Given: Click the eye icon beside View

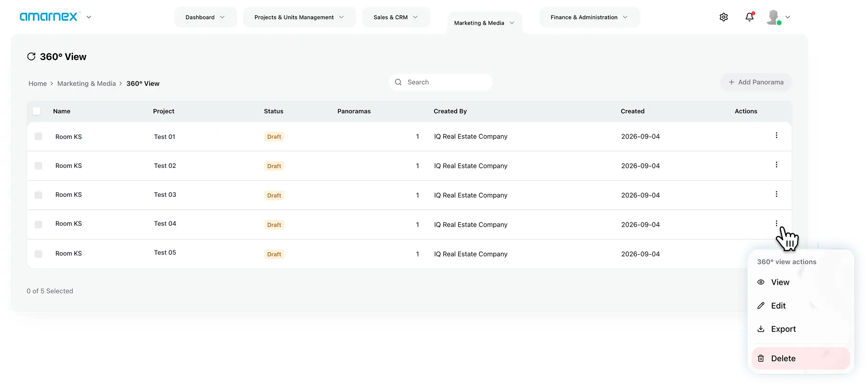Looking at the screenshot, I should coord(761,282).
